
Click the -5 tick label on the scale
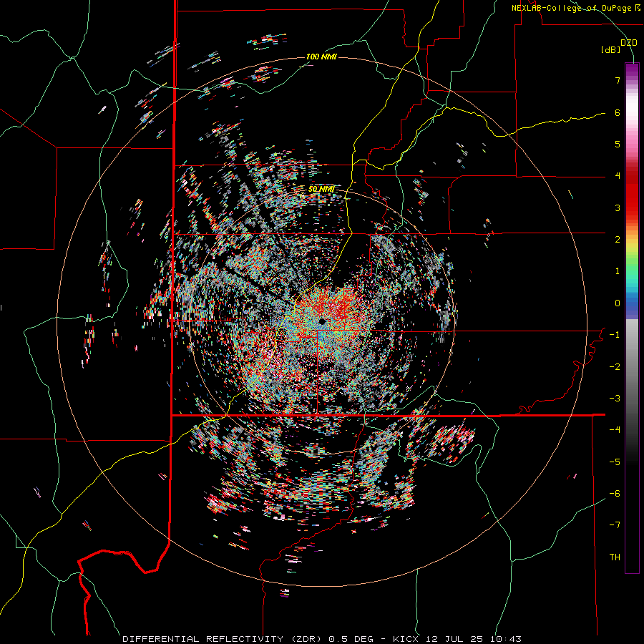click(615, 462)
